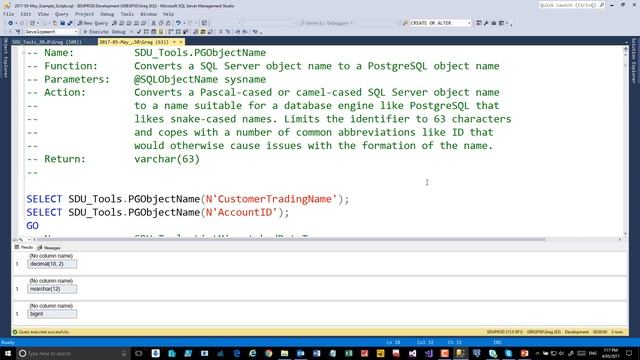
Task: Open the Query menu
Action: click(x=62, y=14)
